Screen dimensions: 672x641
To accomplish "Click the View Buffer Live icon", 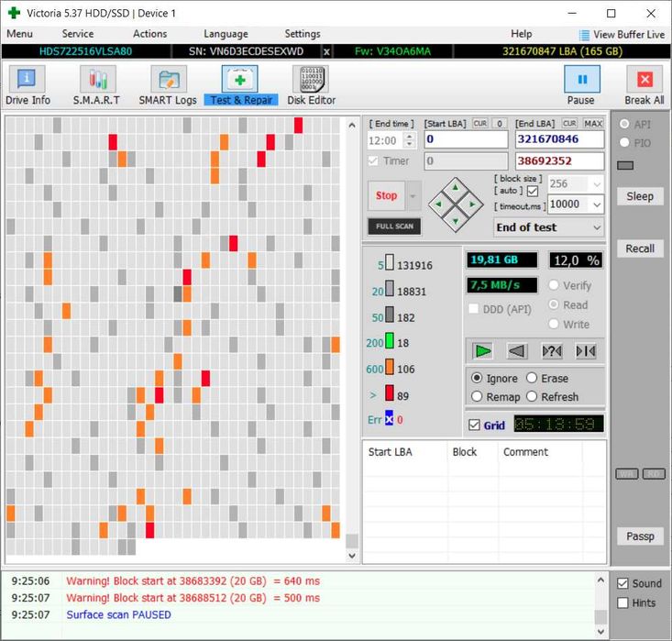I will coord(584,35).
